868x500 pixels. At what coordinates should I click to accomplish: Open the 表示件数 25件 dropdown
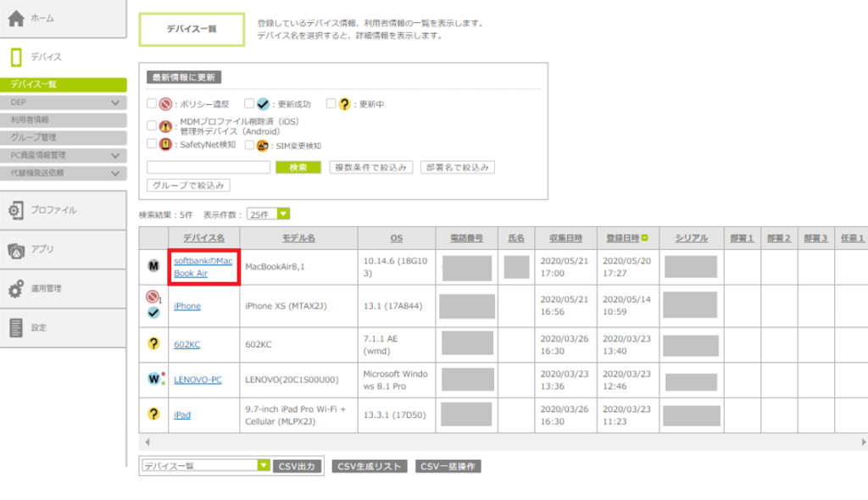coord(269,214)
